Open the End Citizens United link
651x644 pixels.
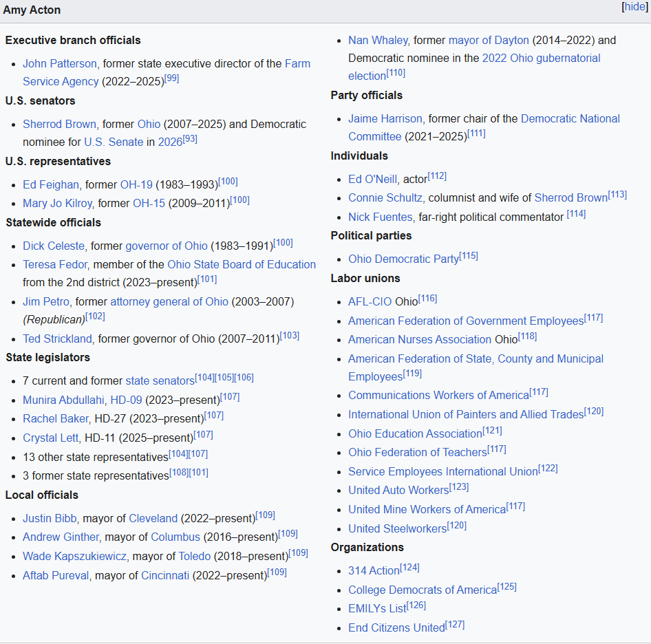(x=396, y=627)
